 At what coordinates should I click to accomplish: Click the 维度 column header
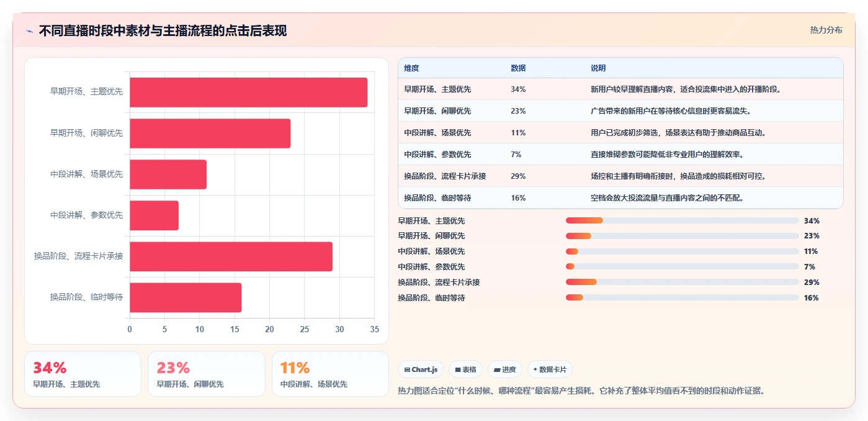(411, 68)
